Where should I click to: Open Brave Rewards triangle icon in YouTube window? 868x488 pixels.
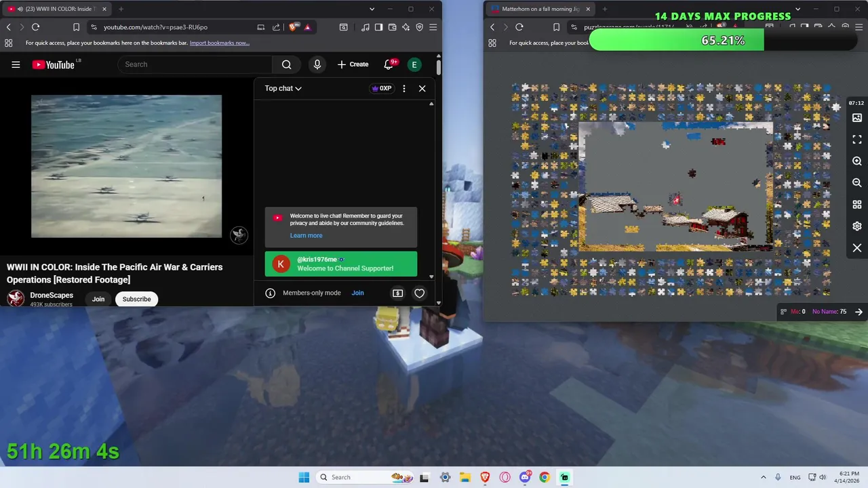[x=307, y=27]
